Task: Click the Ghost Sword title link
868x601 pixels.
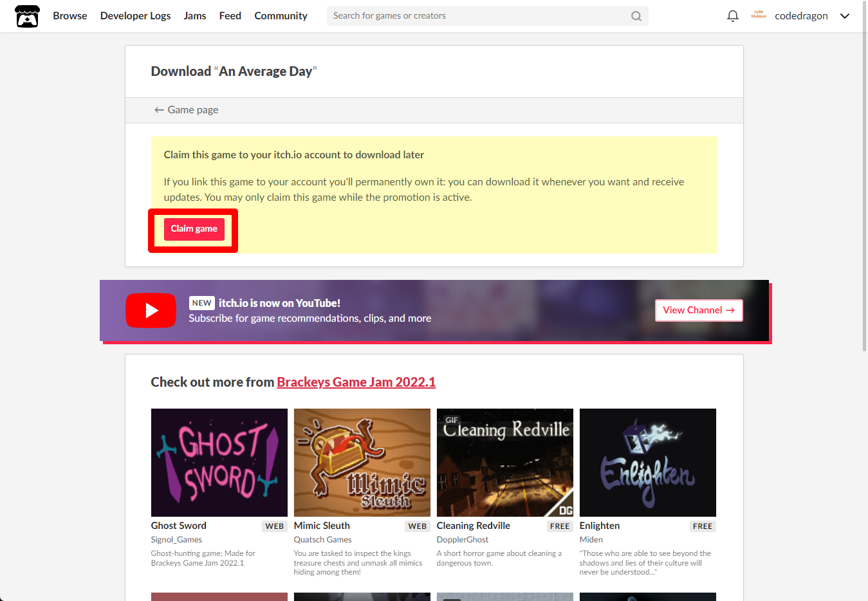Action: coord(179,526)
